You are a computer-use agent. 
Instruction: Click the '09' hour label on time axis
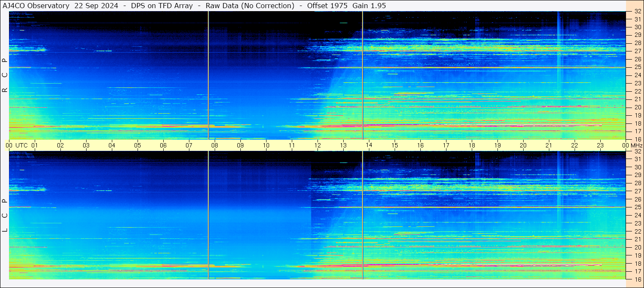(240, 145)
